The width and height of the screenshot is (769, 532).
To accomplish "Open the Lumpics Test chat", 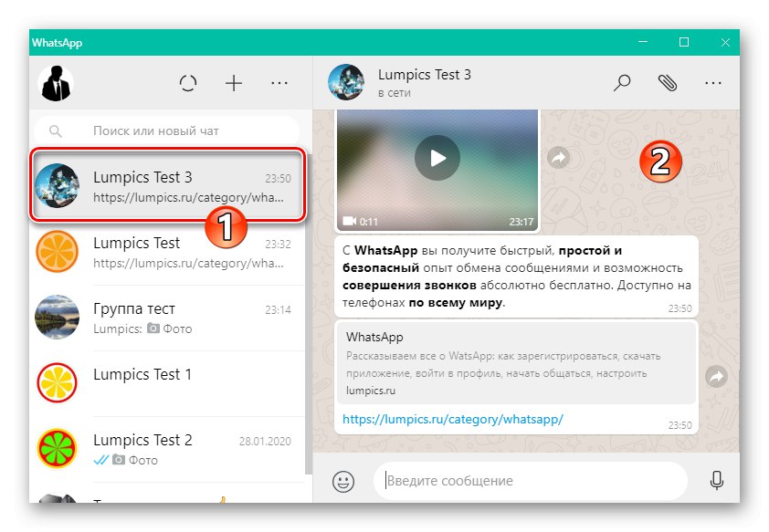I will (x=167, y=252).
